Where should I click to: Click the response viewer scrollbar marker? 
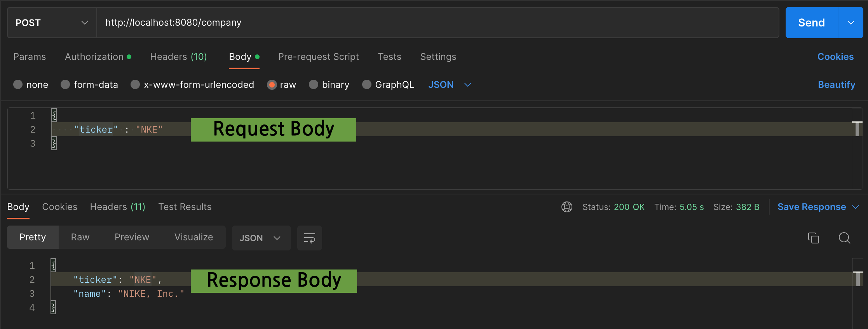click(858, 279)
